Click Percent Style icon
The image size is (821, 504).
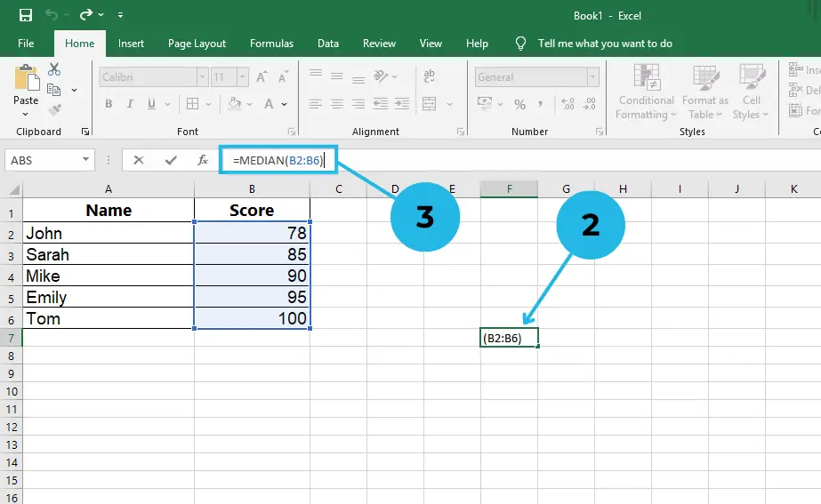519,104
